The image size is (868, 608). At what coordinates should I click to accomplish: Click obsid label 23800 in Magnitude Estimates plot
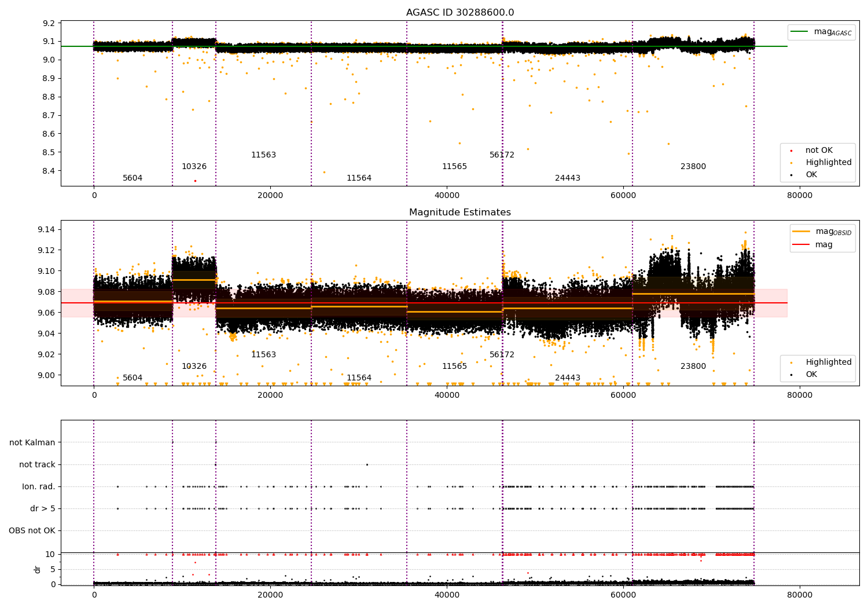(x=693, y=367)
